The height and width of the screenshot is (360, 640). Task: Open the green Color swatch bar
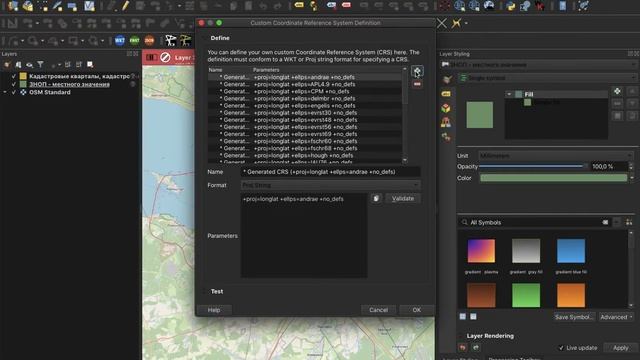(x=553, y=178)
